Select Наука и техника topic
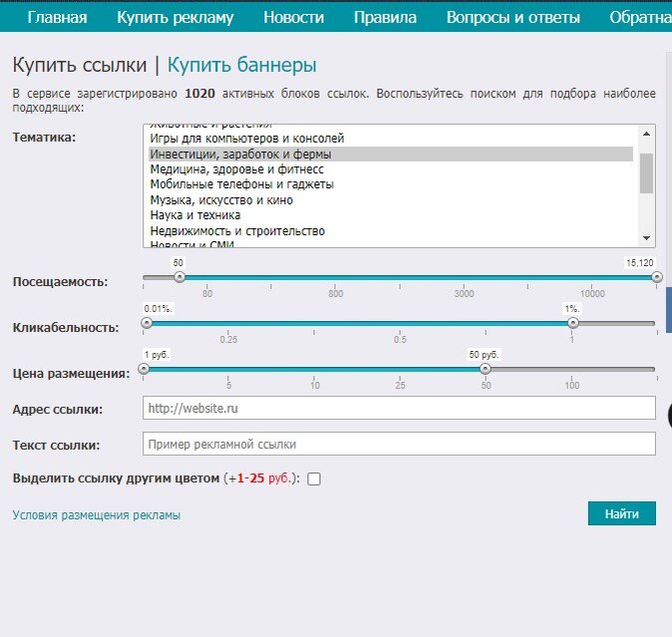This screenshot has width=672, height=637. pos(391,215)
